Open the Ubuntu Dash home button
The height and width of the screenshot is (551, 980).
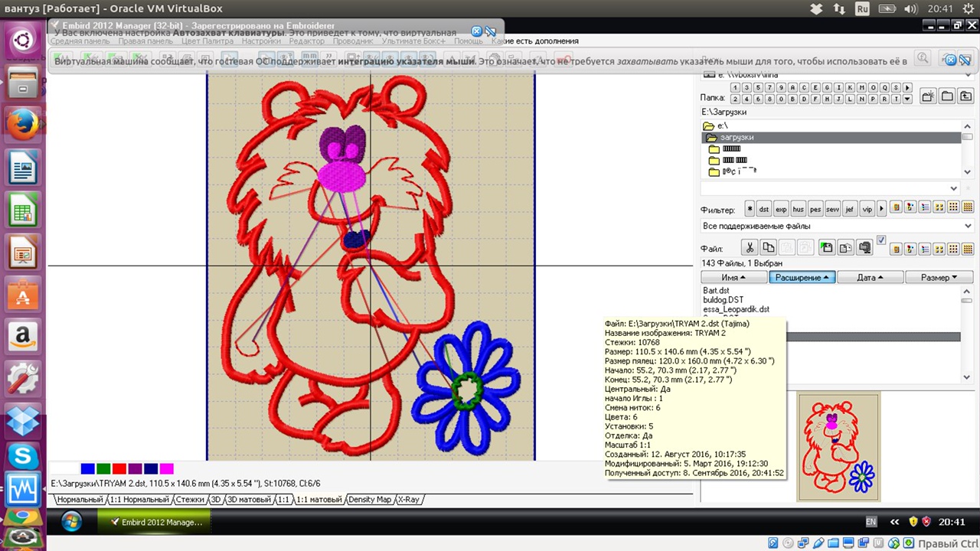tap(22, 39)
